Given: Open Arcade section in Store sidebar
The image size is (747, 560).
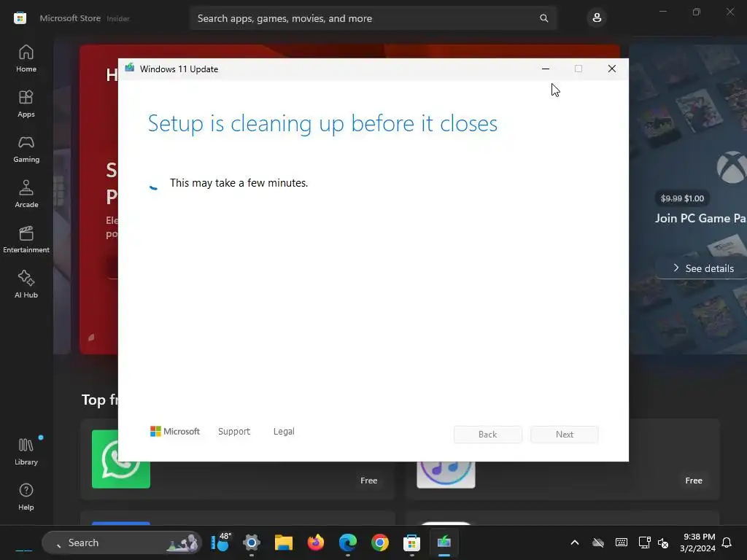Looking at the screenshot, I should coord(26,194).
